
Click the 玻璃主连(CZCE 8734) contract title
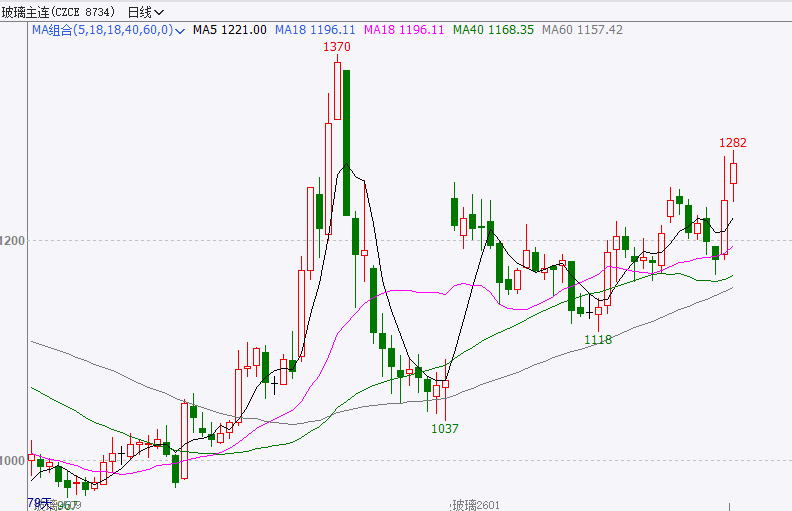[58, 12]
